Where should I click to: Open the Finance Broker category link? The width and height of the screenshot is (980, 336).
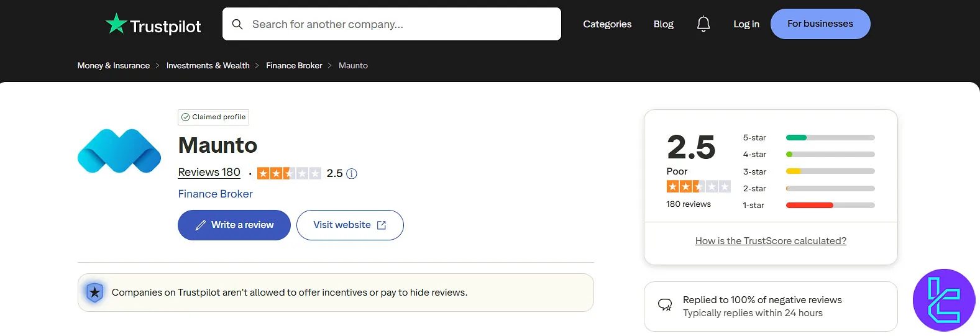[215, 194]
